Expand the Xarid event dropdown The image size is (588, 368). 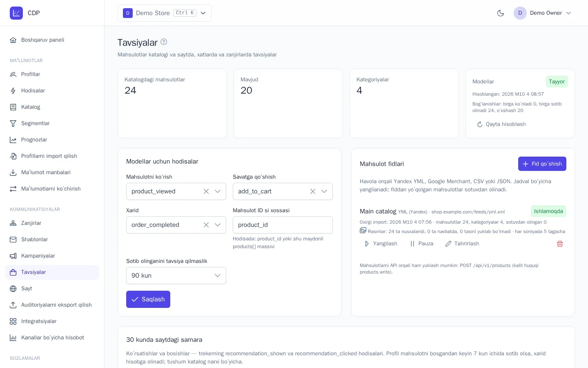[218, 225]
